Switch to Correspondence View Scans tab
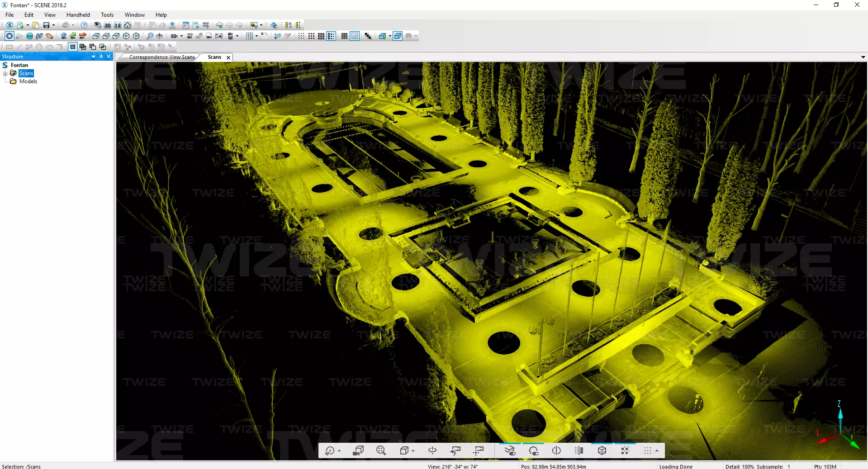 161,57
